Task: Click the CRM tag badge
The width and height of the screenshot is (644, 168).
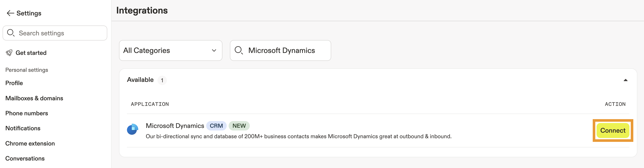Action: tap(216, 126)
